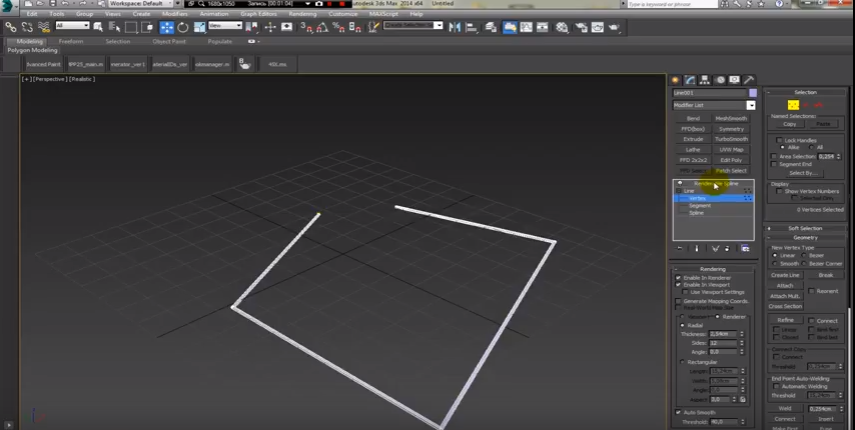The width and height of the screenshot is (855, 430).
Task: Toggle the 3D Snaps button
Action: tap(306, 27)
